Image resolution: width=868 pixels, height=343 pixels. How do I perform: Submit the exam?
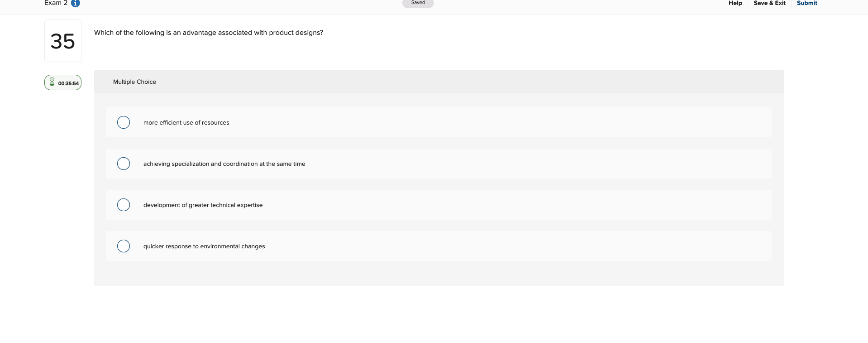coord(806,3)
